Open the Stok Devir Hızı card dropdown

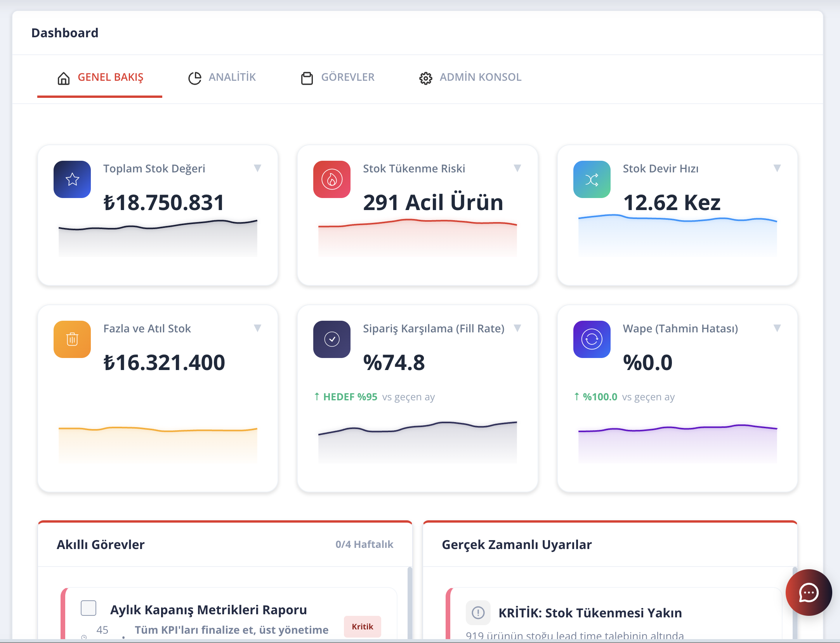pyautogui.click(x=777, y=168)
